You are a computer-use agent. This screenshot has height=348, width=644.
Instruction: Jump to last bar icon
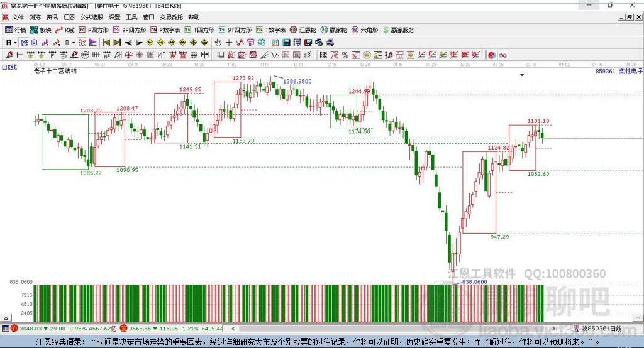(117, 43)
